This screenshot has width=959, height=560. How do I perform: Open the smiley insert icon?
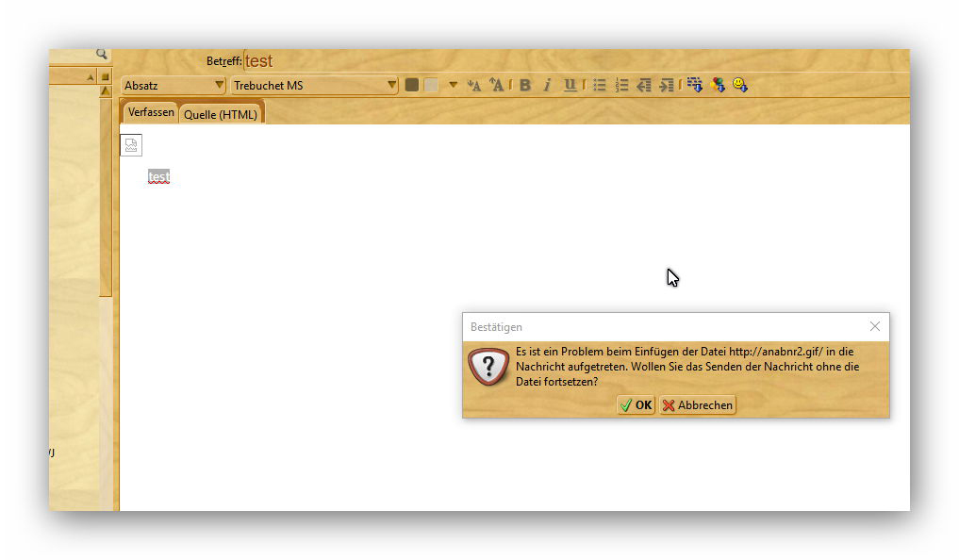740,85
